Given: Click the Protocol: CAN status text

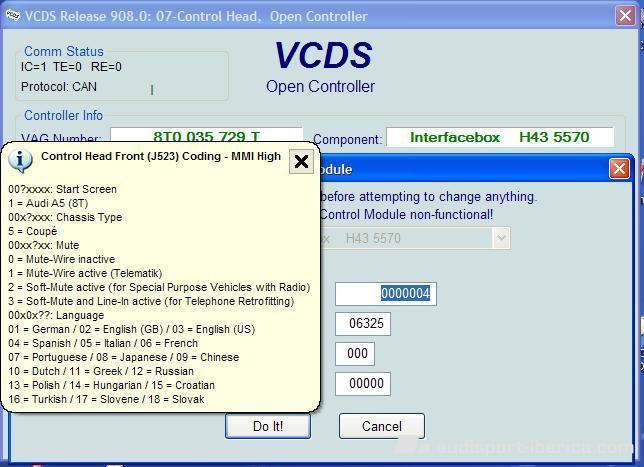Looking at the screenshot, I should (59, 87).
